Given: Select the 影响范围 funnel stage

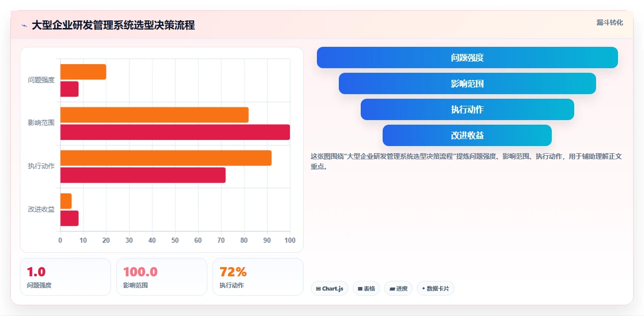Looking at the screenshot, I should pyautogui.click(x=467, y=83).
